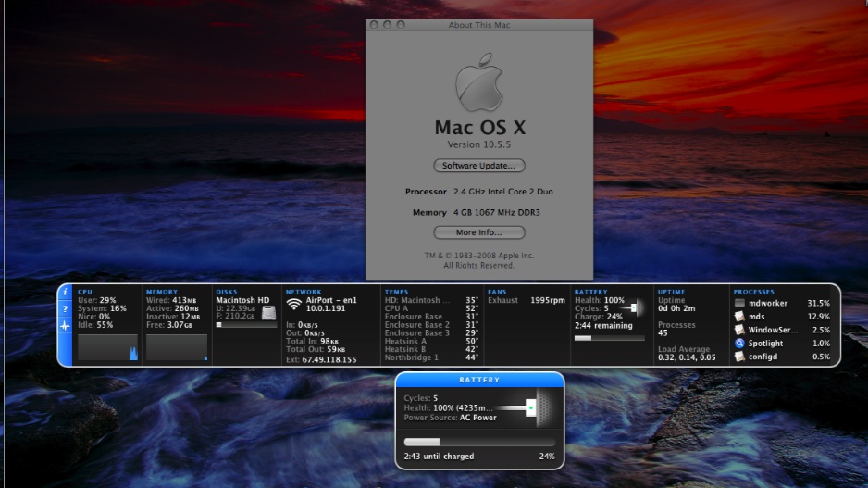Viewport: 868px width, 488px height.
Task: Click the mdworker process icon
Action: click(739, 303)
